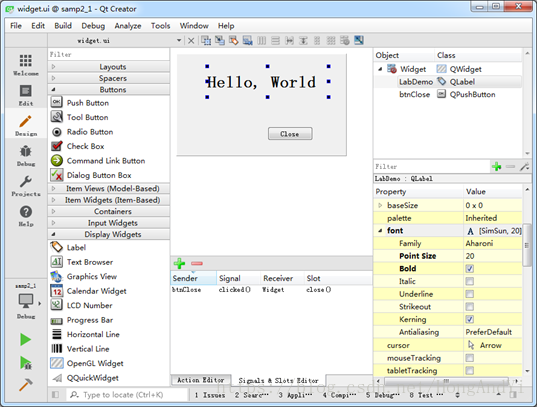This screenshot has height=407, width=537.
Task: Click the hammer Build project icon
Action: [26, 384]
